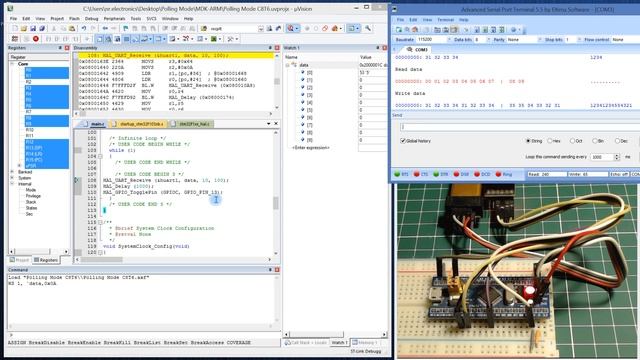Switch to the startup_stm32f103xb.s editor tab
Viewport: 640px width, 360px height.
(138, 124)
